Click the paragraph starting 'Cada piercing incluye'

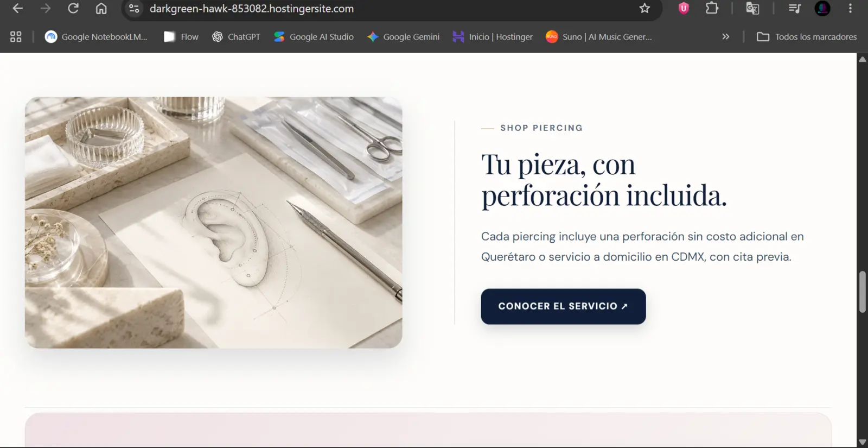[642, 247]
